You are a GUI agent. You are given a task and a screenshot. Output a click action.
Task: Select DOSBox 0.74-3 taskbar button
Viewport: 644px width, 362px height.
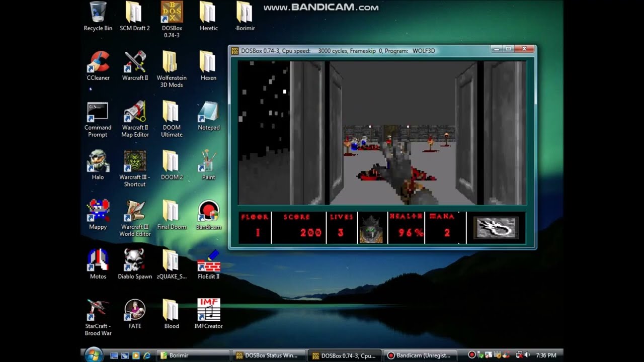[344, 355]
